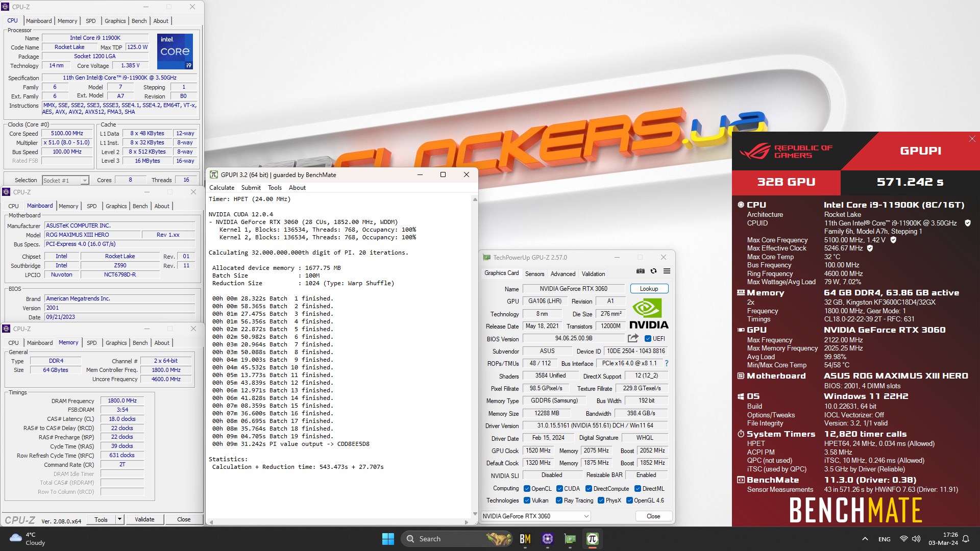Click the Memory section icon in BenchMate panel
980x551 pixels.
(x=741, y=293)
